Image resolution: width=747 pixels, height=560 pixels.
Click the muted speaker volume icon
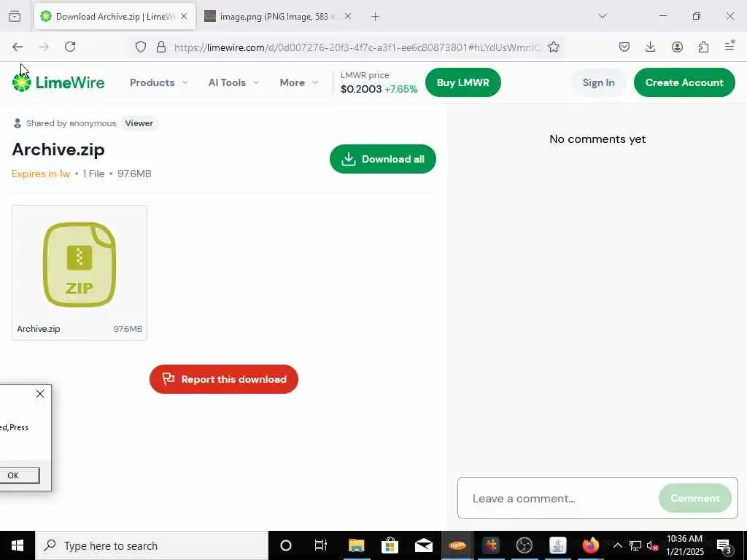tap(652, 545)
